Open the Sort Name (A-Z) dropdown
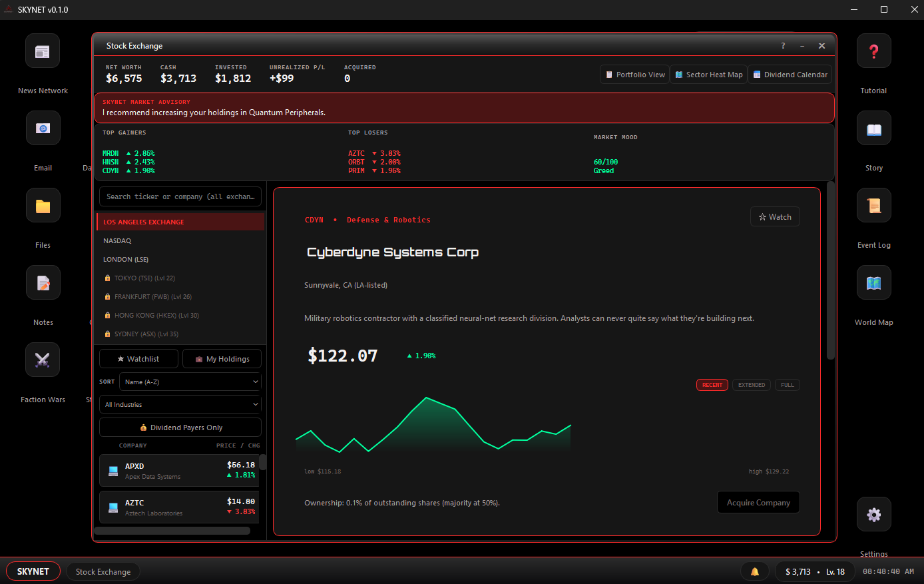This screenshot has height=584, width=924. pos(190,382)
